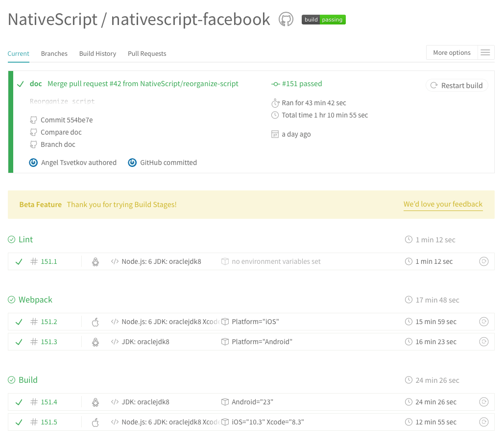This screenshot has width=504, height=444.
Task: Open the Build History tab
Action: pos(97,54)
